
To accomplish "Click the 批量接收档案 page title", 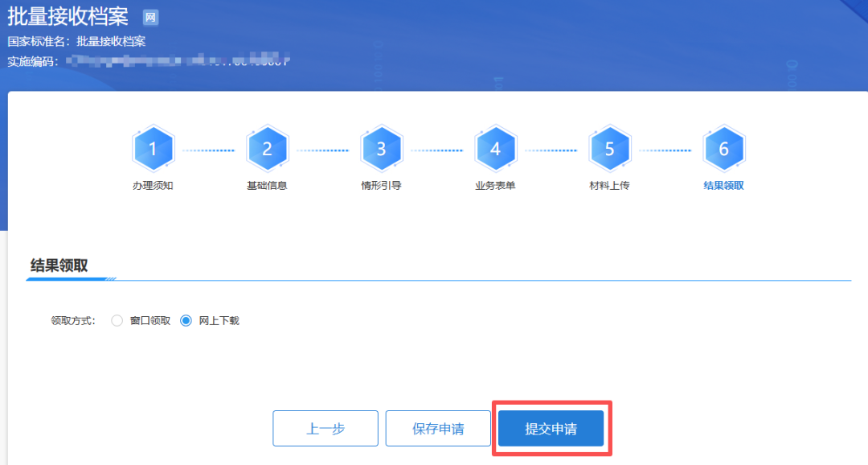I will pyautogui.click(x=68, y=16).
